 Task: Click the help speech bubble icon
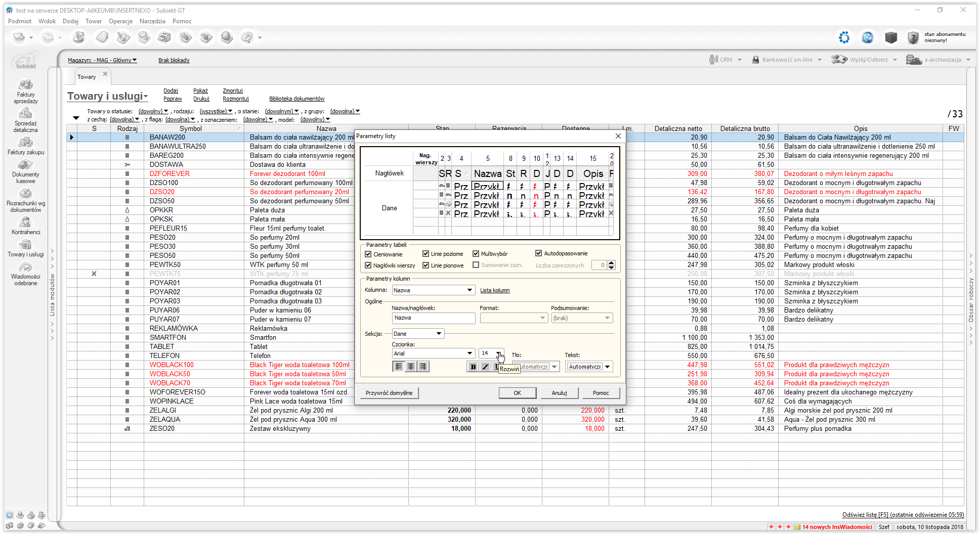pos(247,37)
